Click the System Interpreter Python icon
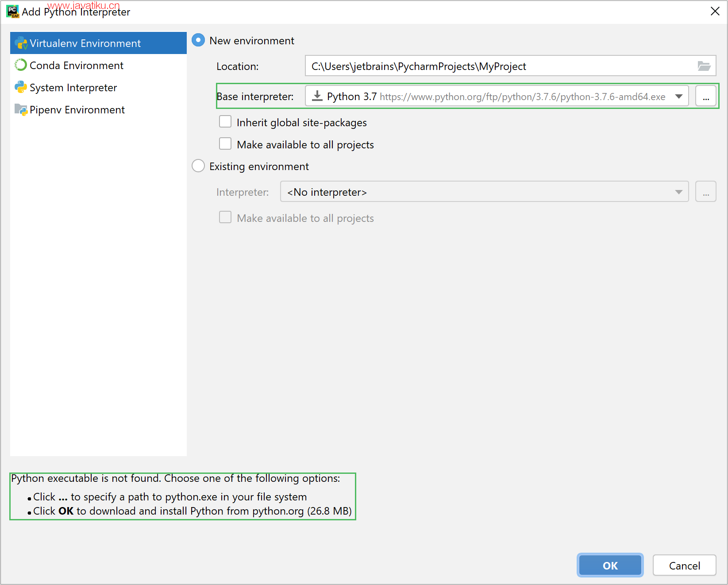 click(x=21, y=87)
